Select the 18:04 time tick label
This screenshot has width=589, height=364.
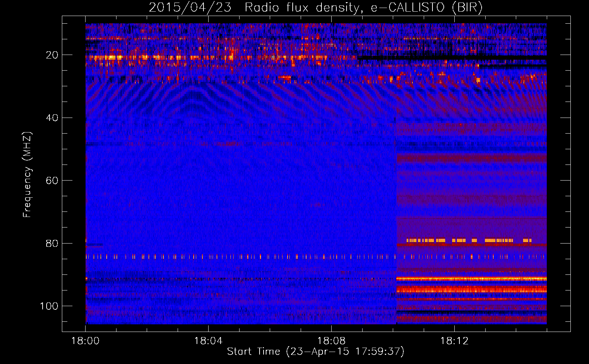coord(208,341)
